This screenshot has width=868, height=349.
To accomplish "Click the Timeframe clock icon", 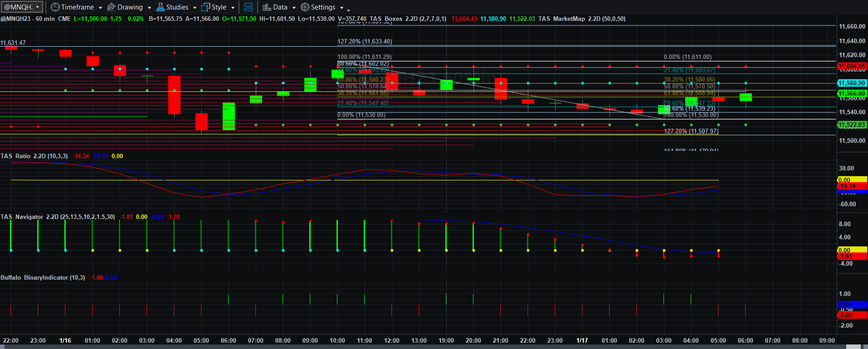I will (x=55, y=7).
